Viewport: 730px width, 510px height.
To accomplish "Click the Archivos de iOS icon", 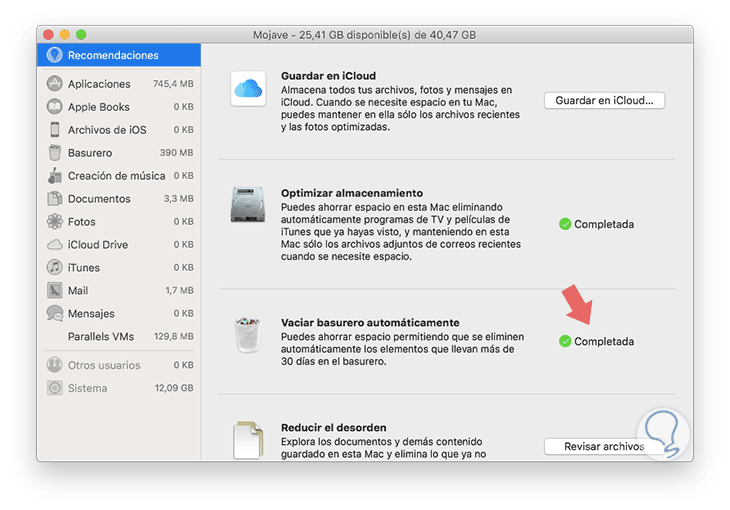I will coord(54,130).
